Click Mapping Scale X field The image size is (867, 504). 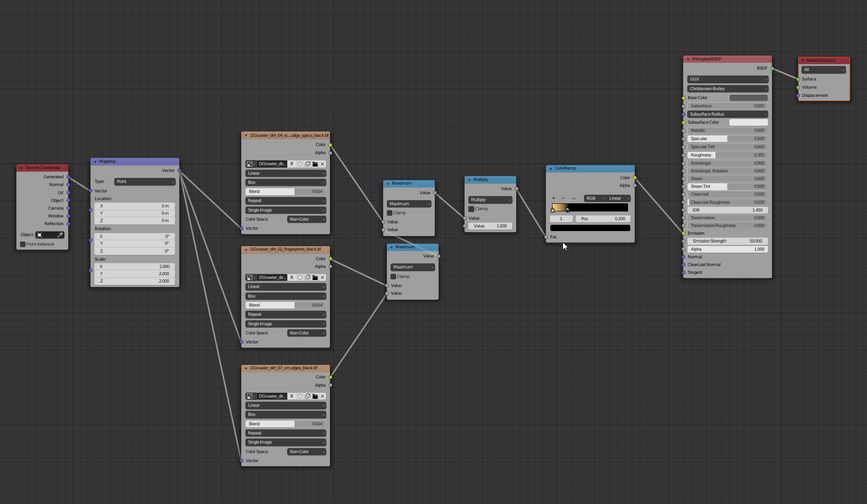pos(135,267)
